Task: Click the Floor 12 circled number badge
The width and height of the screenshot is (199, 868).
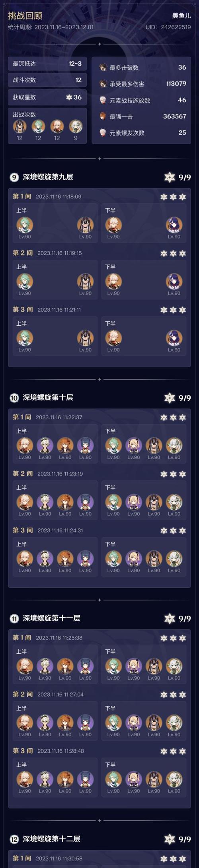Action: [14, 839]
